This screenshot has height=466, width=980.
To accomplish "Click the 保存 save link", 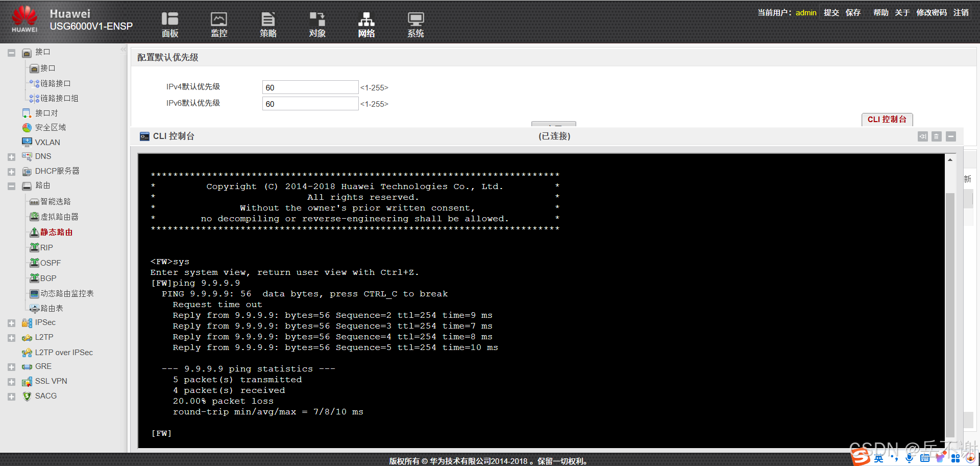I will coord(853,12).
